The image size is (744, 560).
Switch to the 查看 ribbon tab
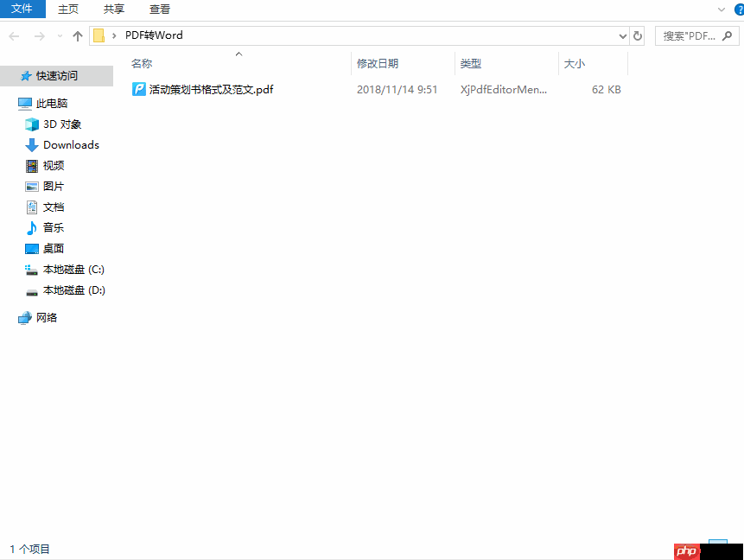160,10
